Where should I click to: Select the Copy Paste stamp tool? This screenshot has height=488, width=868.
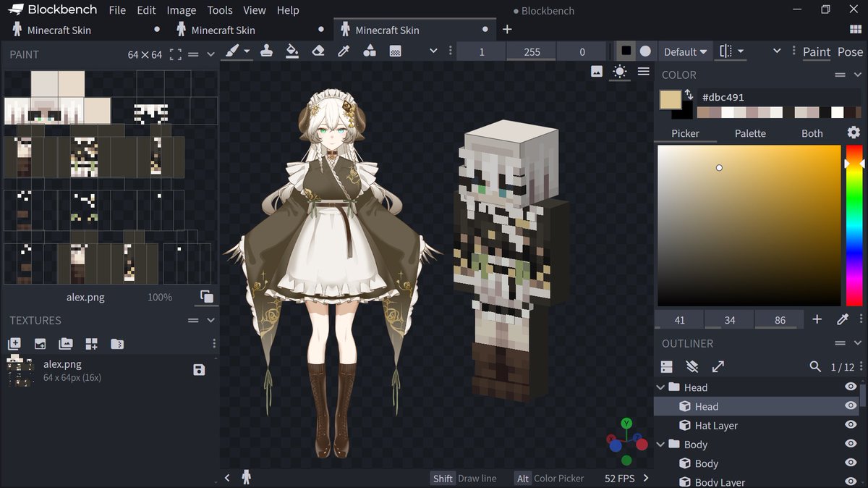266,51
